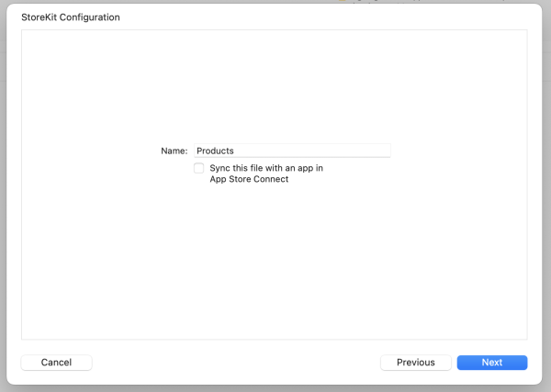Place cursor in the 'Products' text

pos(216,151)
